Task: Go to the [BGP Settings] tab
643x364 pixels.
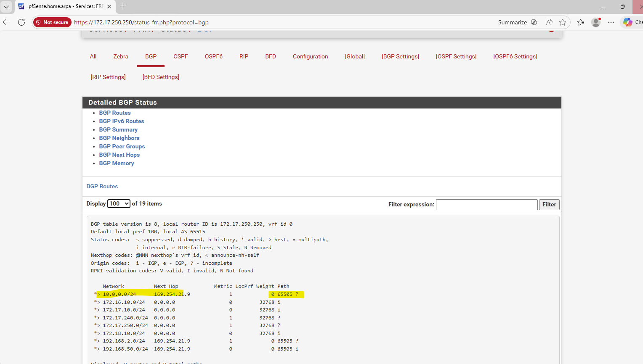Action: point(400,56)
